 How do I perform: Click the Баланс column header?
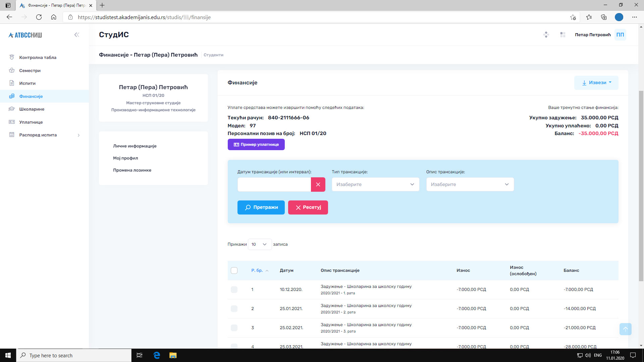pyautogui.click(x=571, y=270)
